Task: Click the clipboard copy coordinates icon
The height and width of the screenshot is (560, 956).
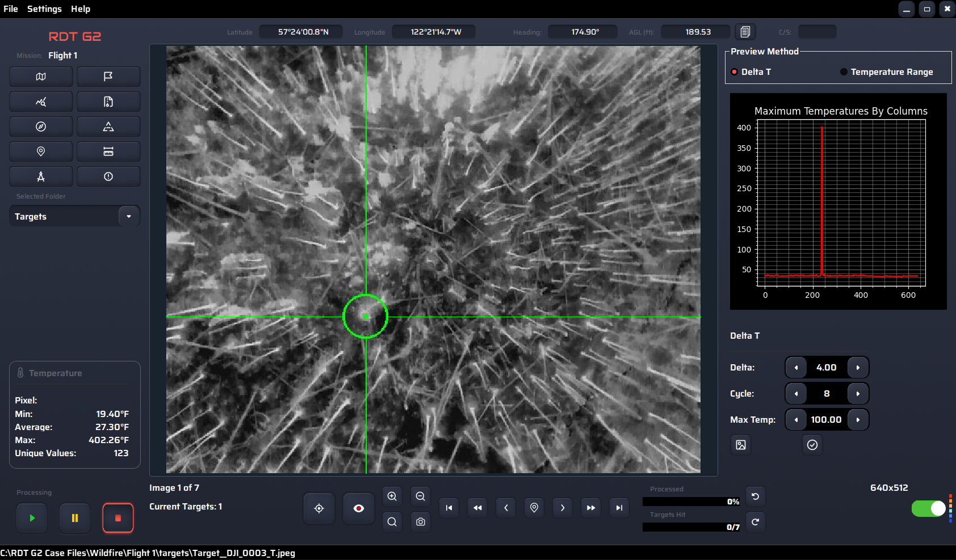Action: coord(745,32)
